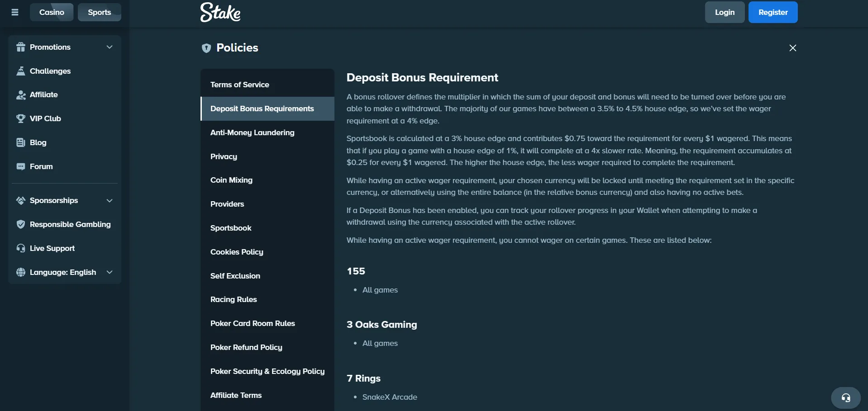Click the Sponsorships handshake icon
Image resolution: width=868 pixels, height=411 pixels.
20,200
